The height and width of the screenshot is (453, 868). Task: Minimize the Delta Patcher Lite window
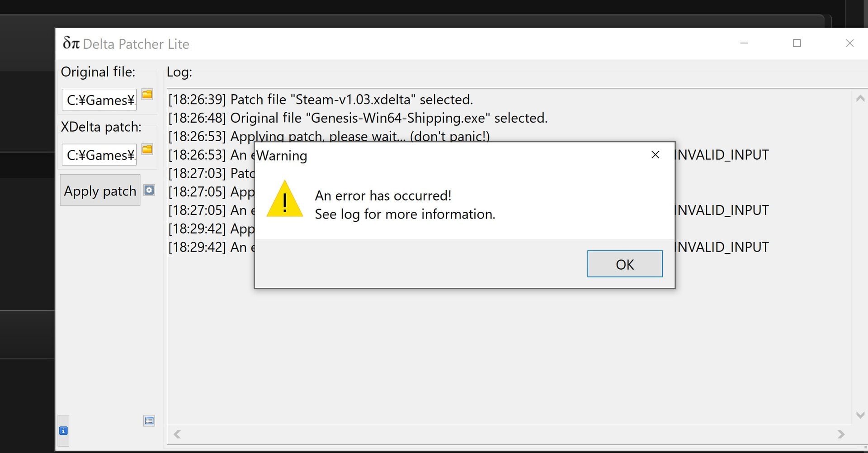[x=744, y=43]
